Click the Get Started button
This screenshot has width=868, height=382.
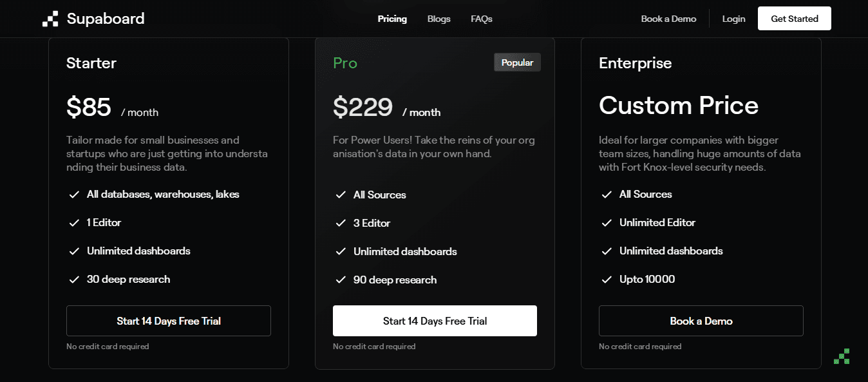(x=794, y=18)
